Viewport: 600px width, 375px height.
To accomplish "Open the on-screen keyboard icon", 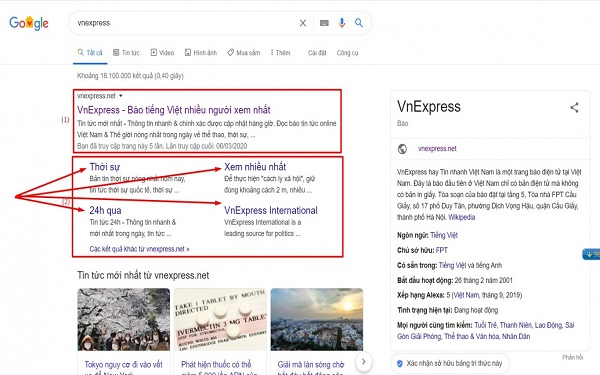I will click(x=324, y=23).
